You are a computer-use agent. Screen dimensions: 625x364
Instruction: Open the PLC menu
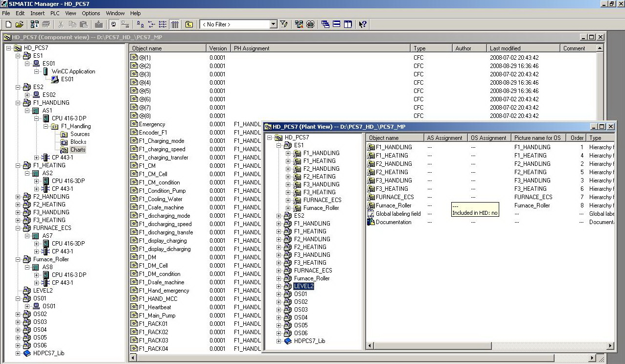(x=55, y=13)
